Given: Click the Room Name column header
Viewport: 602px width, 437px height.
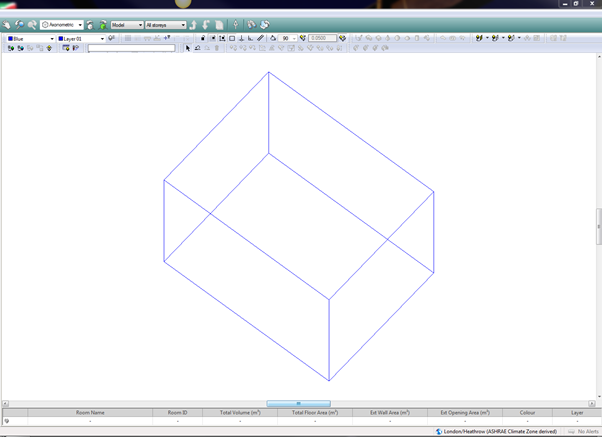Looking at the screenshot, I should tap(90, 412).
